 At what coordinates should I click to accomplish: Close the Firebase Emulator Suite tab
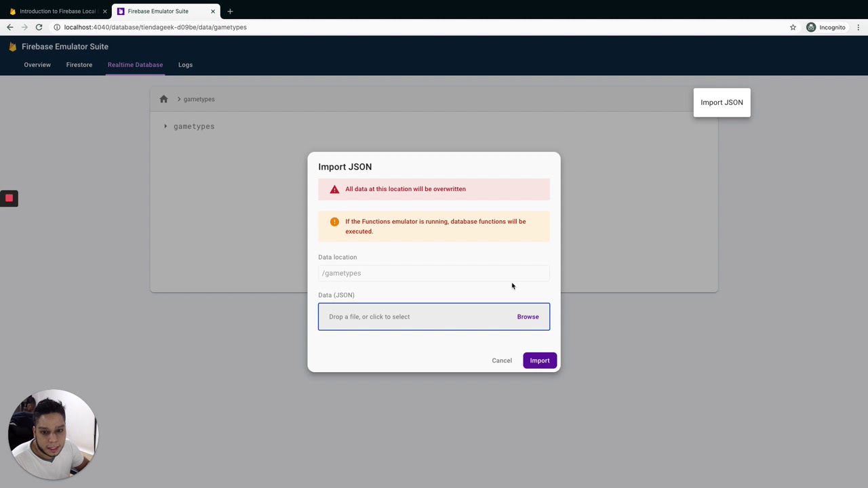(213, 11)
